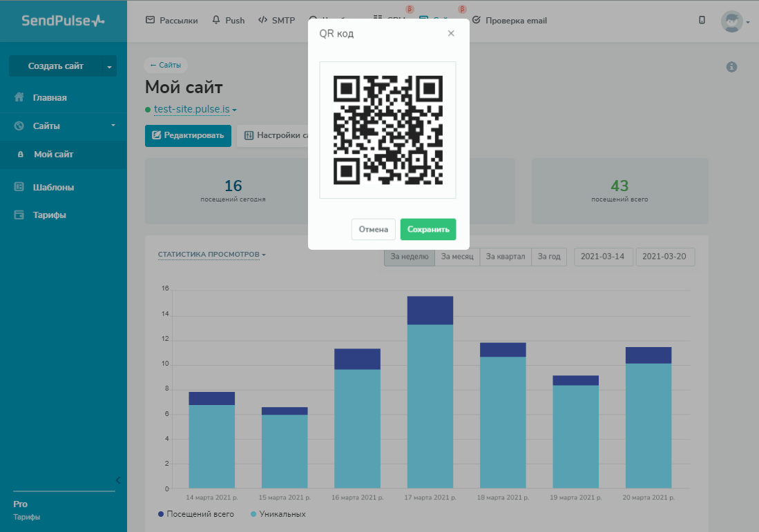This screenshot has width=759, height=532.
Task: Expand the Сайты sidebar section arrow
Action: [113, 126]
